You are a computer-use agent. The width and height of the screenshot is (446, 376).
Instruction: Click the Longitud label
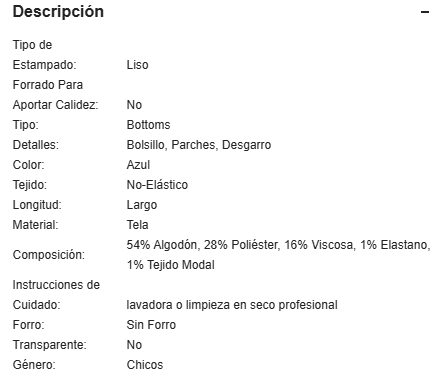pos(37,205)
